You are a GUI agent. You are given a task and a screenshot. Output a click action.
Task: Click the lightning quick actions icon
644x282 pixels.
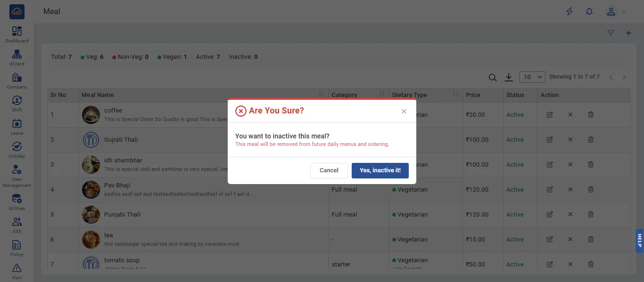click(570, 12)
